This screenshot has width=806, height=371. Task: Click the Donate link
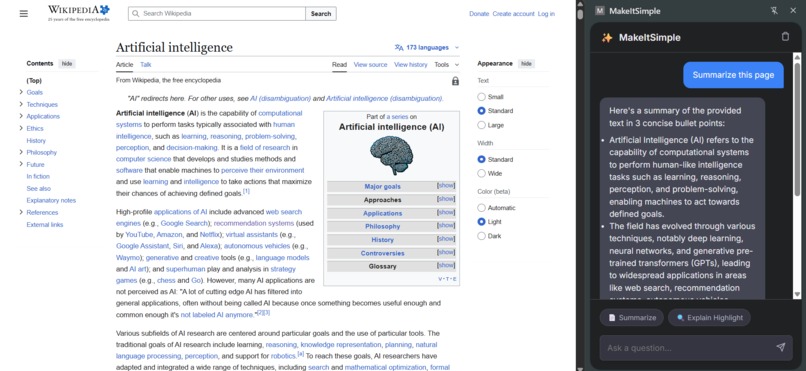(x=479, y=14)
